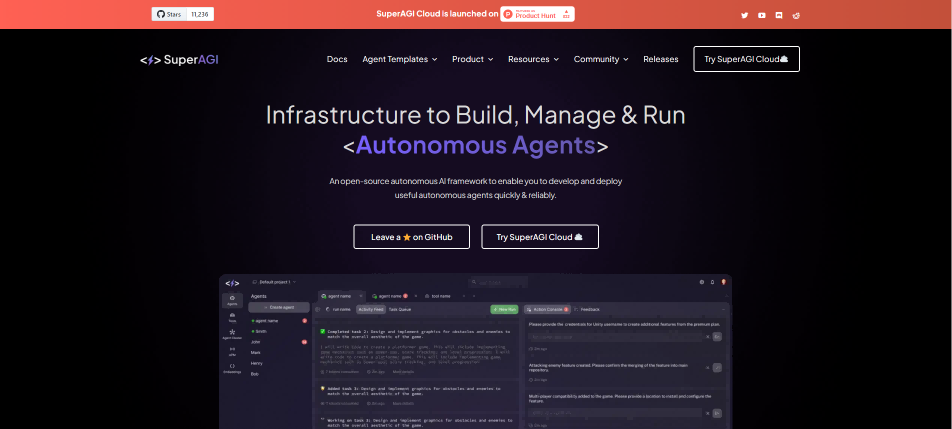Click the SuperAGI logo
The image size is (952, 429).
point(179,59)
